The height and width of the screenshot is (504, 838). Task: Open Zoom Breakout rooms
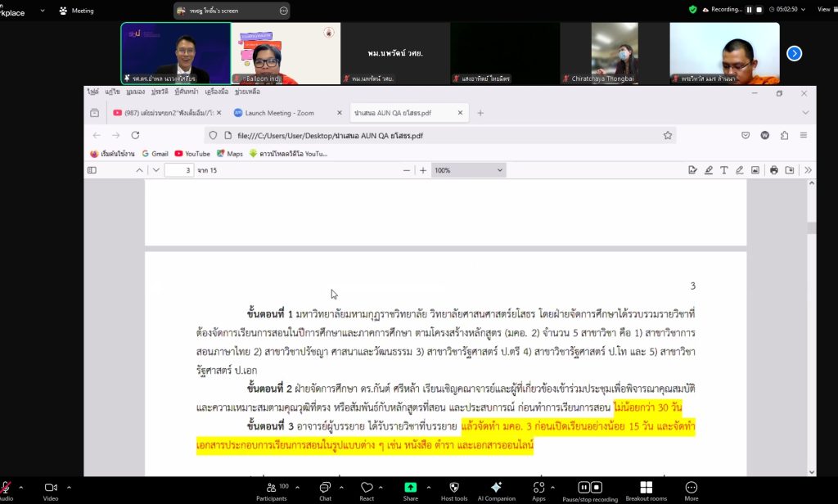click(647, 491)
